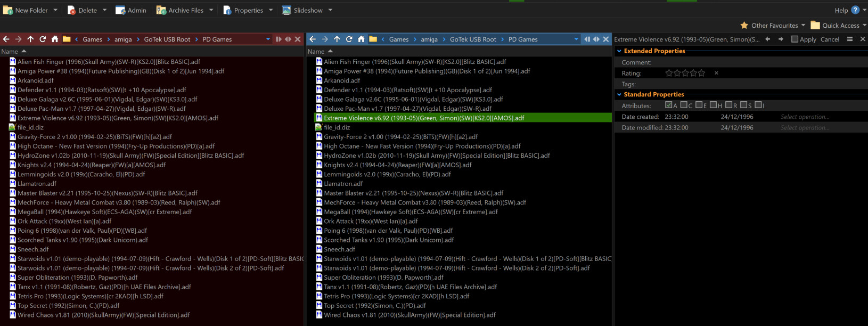This screenshot has width=868, height=326.
Task: Click the Help question mark icon
Action: tap(855, 10)
